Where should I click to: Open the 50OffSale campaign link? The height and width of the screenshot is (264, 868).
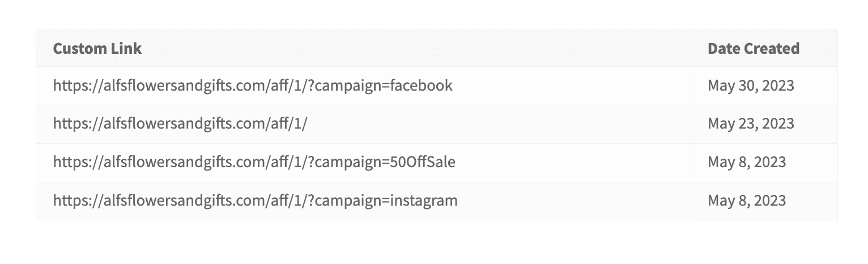click(254, 163)
